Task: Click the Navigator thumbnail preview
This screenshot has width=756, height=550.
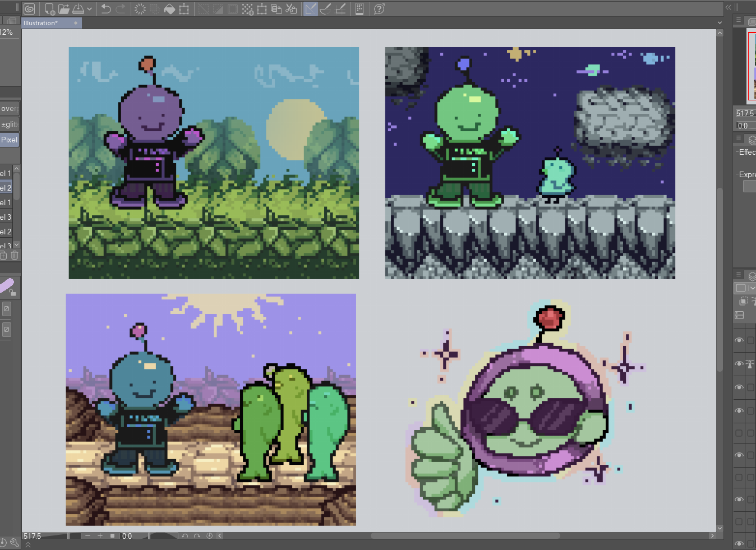Action: point(752,66)
